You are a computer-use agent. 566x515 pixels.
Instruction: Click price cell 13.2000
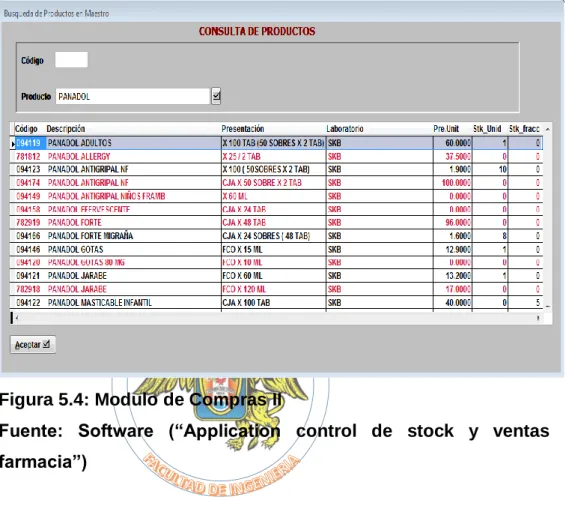tap(453, 276)
